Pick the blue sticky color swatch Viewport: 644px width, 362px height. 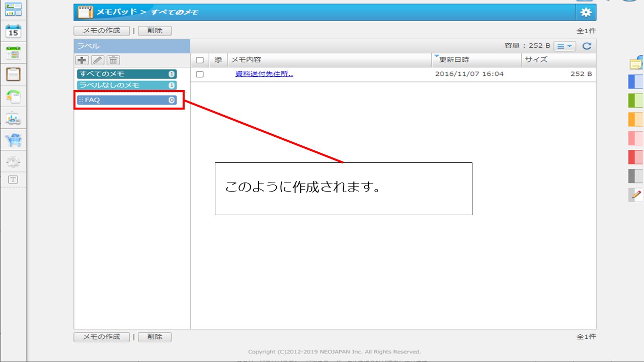pos(636,81)
